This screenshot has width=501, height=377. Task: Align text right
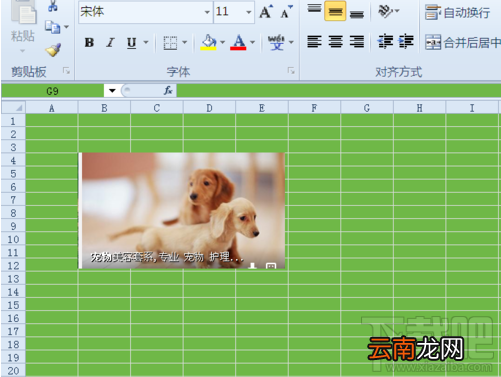pyautogui.click(x=357, y=42)
